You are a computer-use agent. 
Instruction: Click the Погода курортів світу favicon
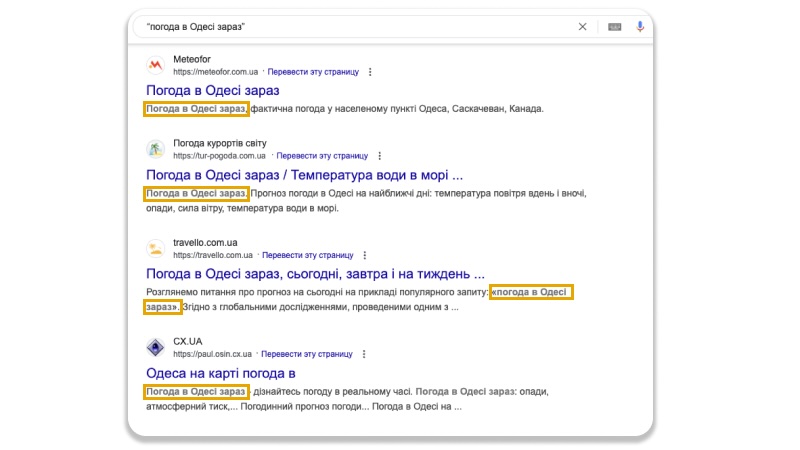pyautogui.click(x=156, y=149)
